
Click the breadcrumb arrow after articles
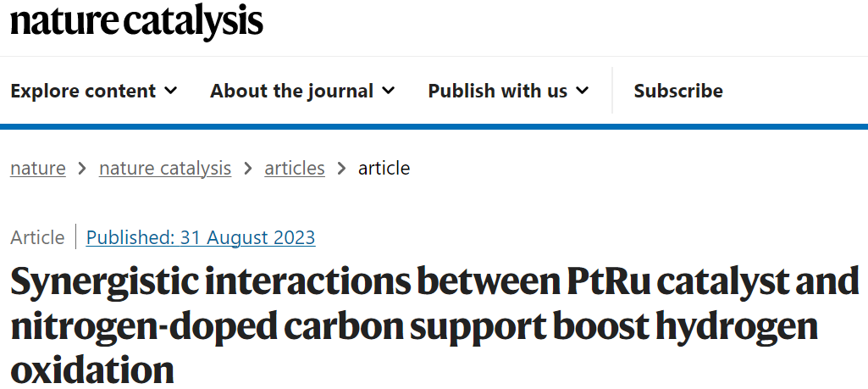click(341, 168)
